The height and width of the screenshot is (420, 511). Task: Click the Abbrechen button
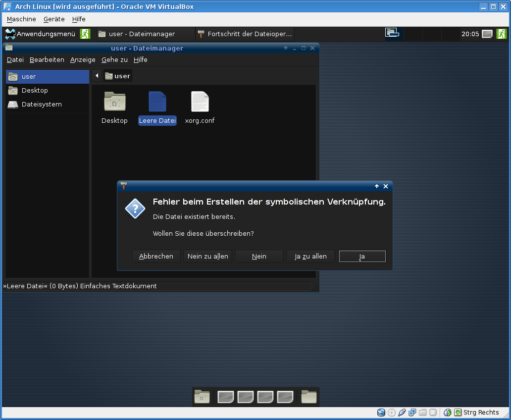[156, 256]
